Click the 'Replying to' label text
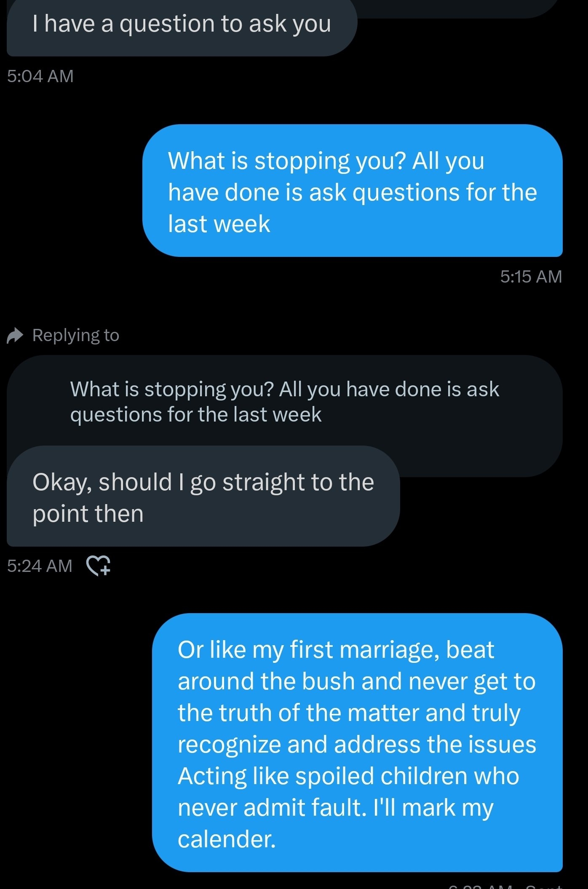The height and width of the screenshot is (889, 588). pyautogui.click(x=76, y=335)
